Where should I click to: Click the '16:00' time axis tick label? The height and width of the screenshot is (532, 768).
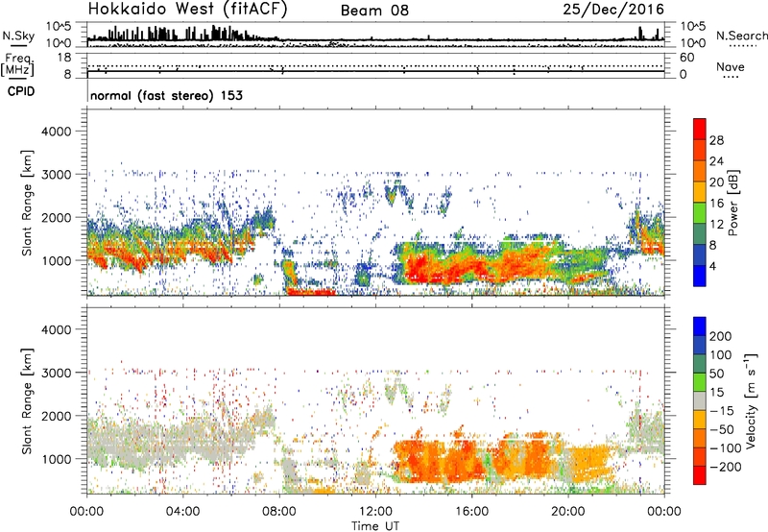471,512
